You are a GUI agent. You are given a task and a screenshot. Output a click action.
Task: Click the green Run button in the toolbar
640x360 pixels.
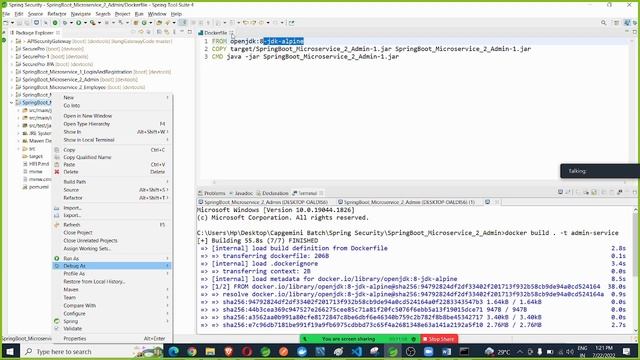coord(79,23)
